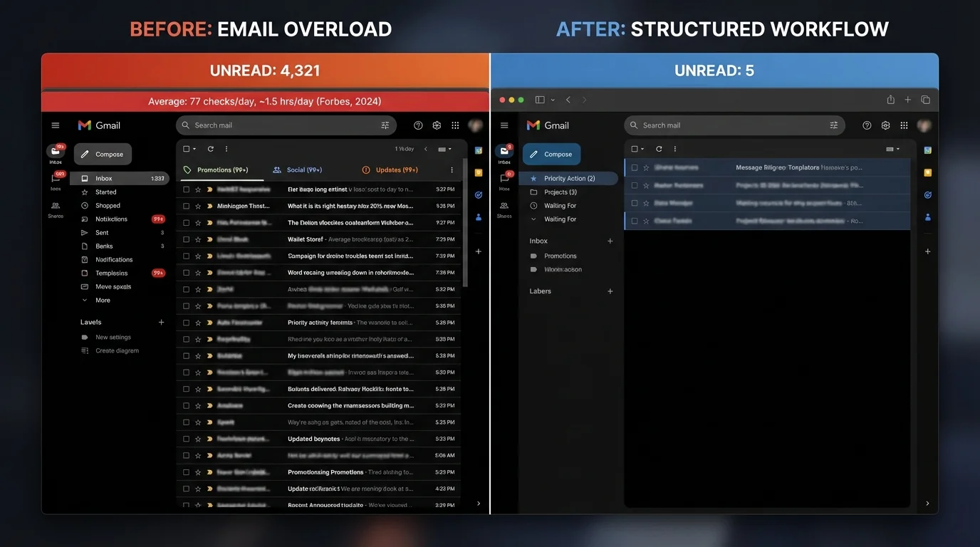Open Google Contacts from the side panel
The image size is (980, 547).
pyautogui.click(x=478, y=217)
